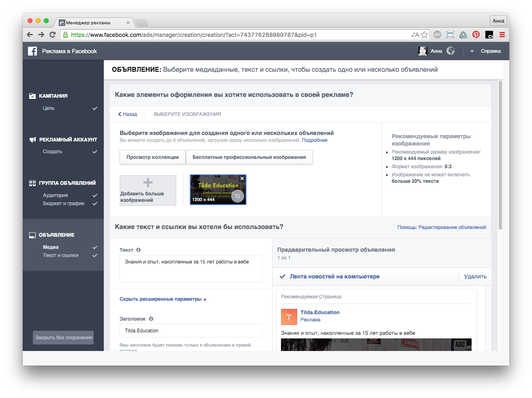The height and width of the screenshot is (398, 532).
Task: Select Аудитория in the sidebar
Action: pyautogui.click(x=55, y=195)
